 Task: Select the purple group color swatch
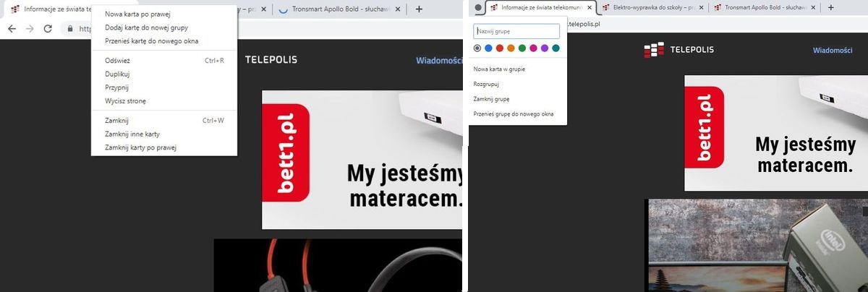click(x=544, y=48)
